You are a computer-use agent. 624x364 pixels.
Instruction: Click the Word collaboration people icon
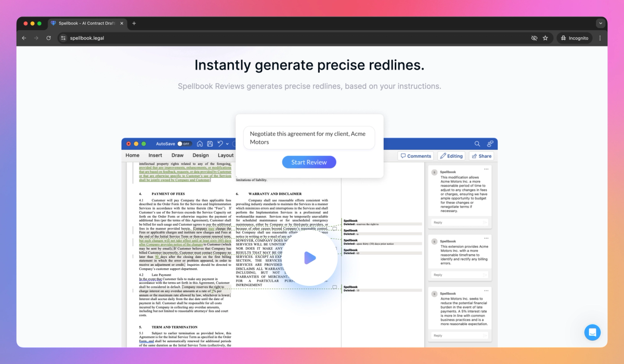[490, 144]
